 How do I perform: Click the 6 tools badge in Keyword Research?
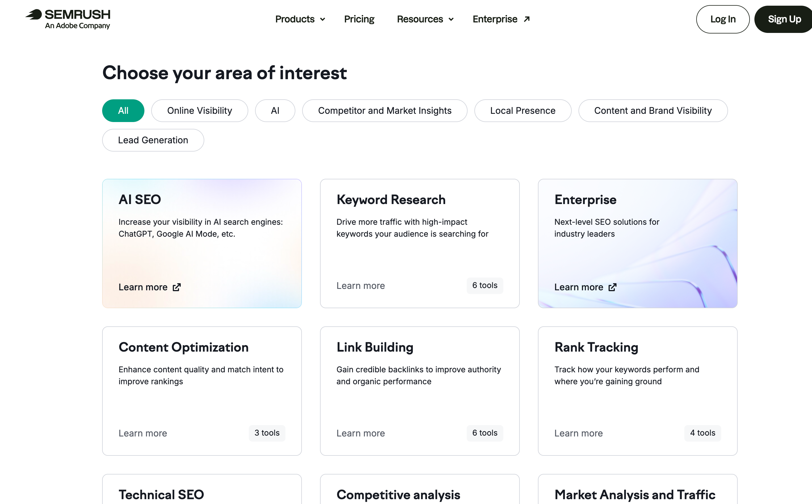(485, 285)
